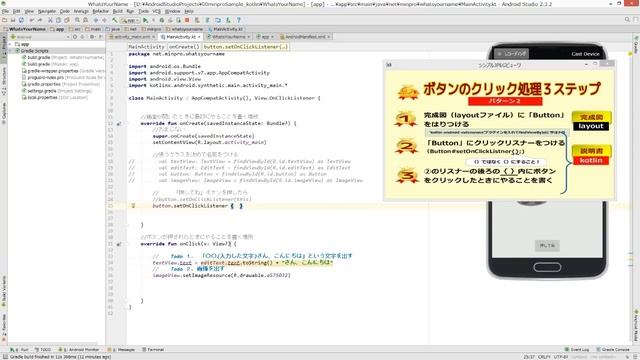The width and height of the screenshot is (640, 360).
Task: Click the green Run app icon
Action: click(x=145, y=20)
